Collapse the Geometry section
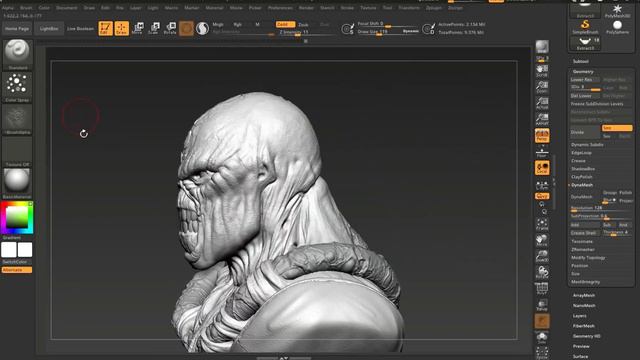 pyautogui.click(x=583, y=71)
